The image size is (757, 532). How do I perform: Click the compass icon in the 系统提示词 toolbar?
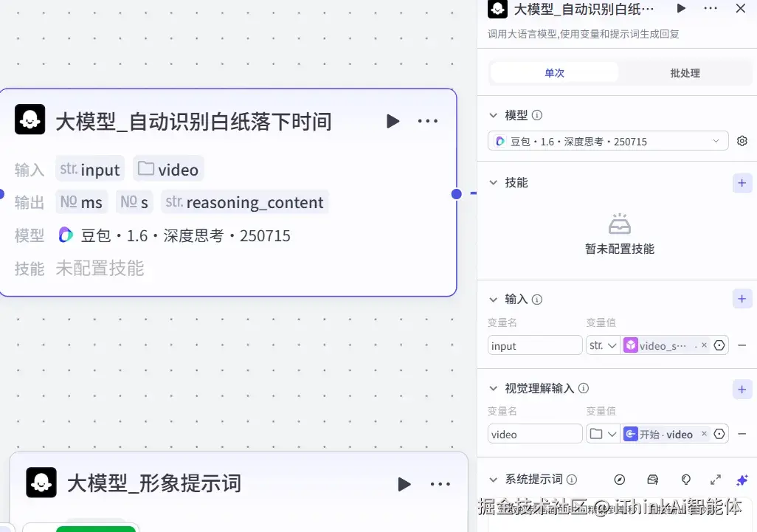tap(620, 480)
